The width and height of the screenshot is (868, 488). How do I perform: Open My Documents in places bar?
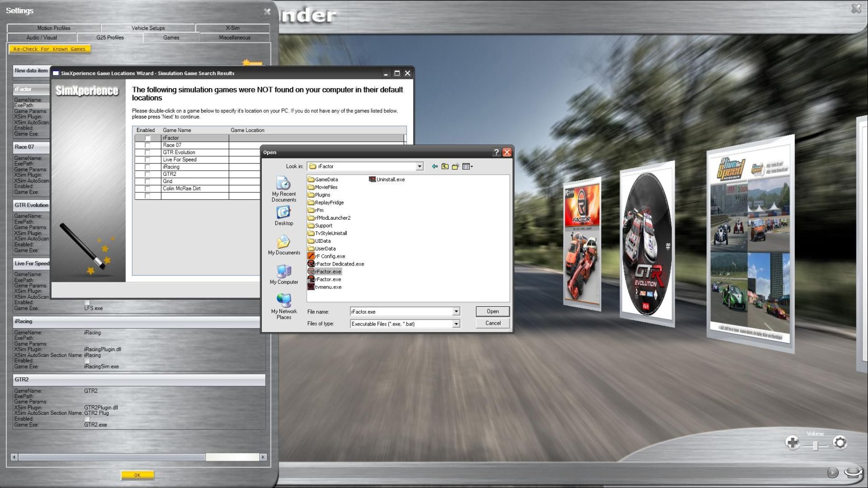coord(284,245)
